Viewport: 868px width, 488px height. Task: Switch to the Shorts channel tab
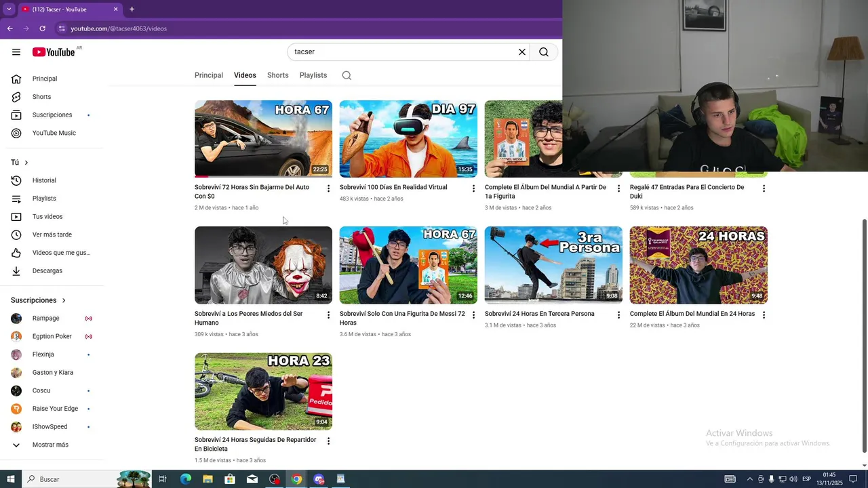point(278,75)
